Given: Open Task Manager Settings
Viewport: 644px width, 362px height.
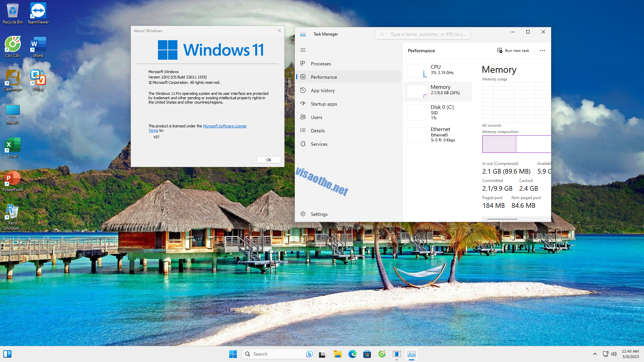Looking at the screenshot, I should 348,214.
